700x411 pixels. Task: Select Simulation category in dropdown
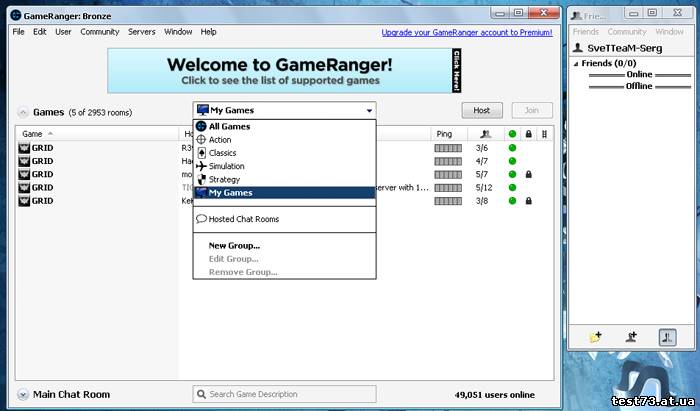(x=284, y=166)
